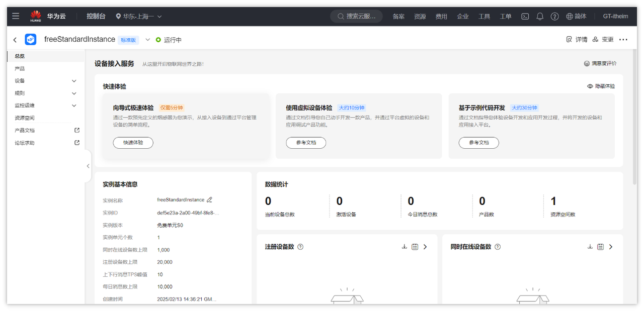
Task: Open 参考文档 under 基于示例代码开发
Action: (478, 143)
